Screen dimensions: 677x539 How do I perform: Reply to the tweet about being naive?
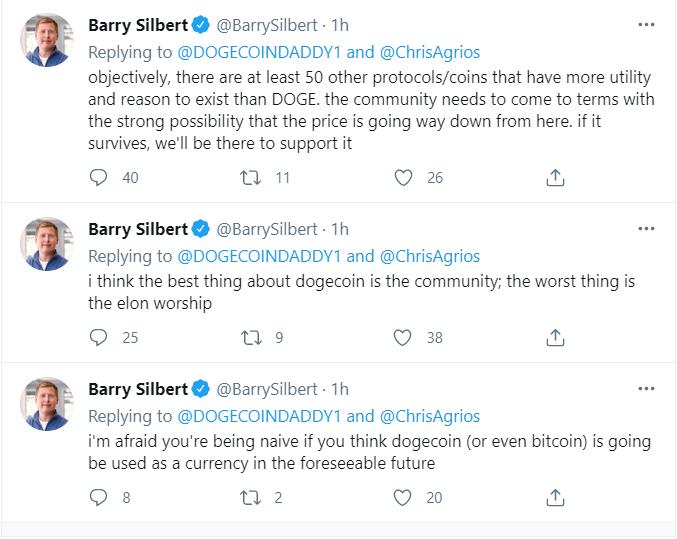98,497
